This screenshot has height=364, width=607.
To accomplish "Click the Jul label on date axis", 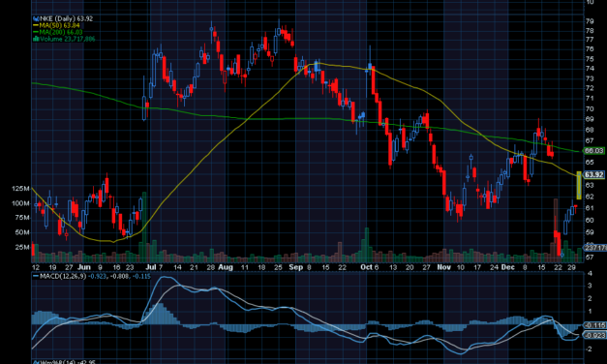I will pos(151,267).
